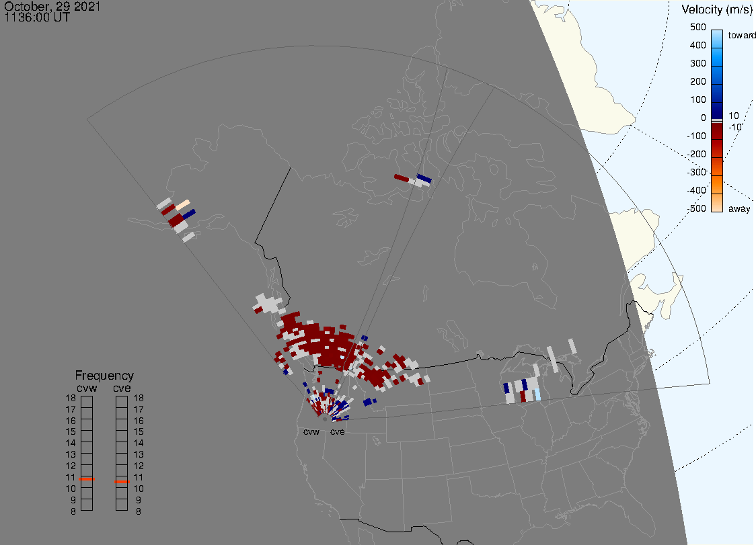756x545 pixels.
Task: Select the '100' tick label on the velocity scale
Action: [697, 99]
